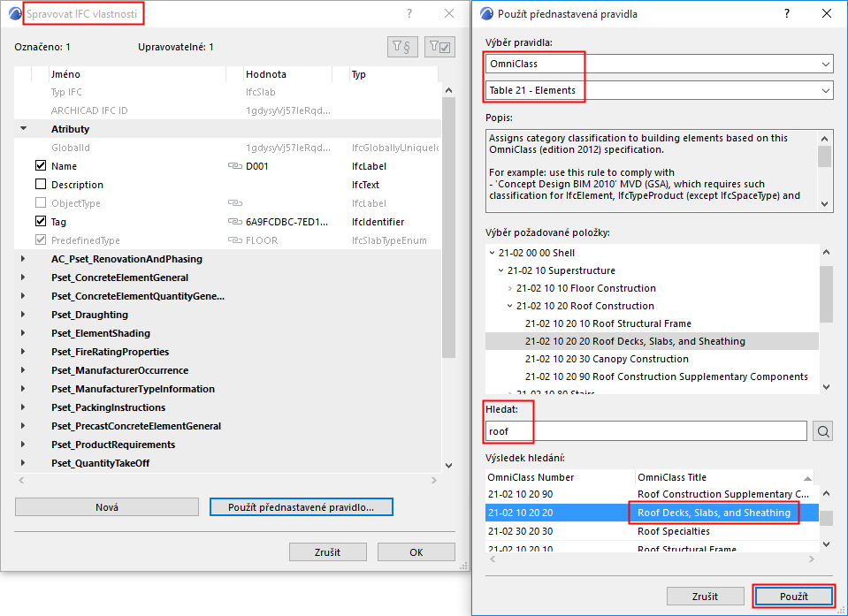Expand Pset_ConcreteElementGeneral group
Image resolution: width=848 pixels, height=616 pixels.
[x=23, y=278]
